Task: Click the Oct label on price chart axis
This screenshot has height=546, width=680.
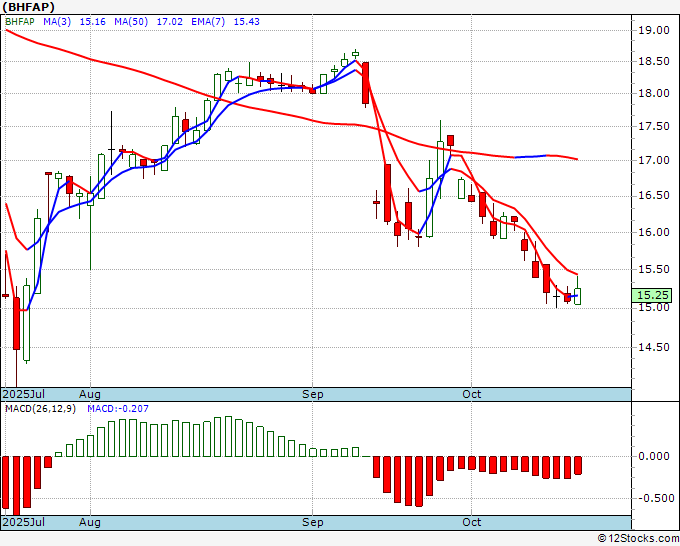Action: (x=471, y=394)
